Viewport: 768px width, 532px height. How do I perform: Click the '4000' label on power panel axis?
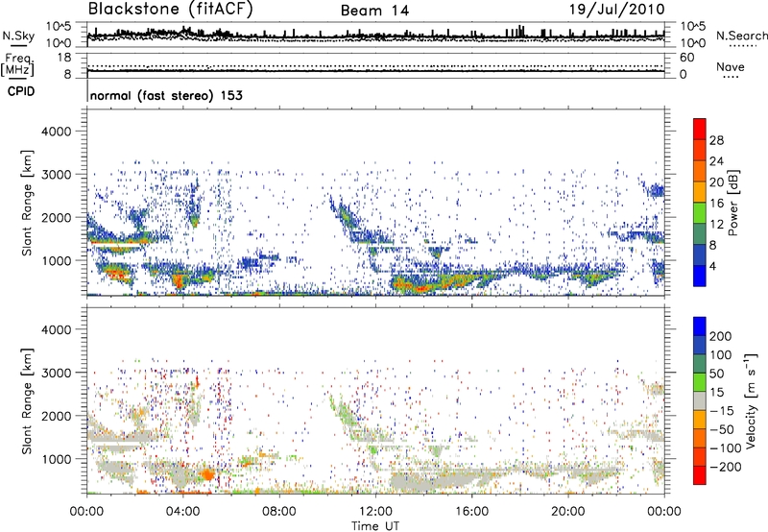pyautogui.click(x=56, y=132)
